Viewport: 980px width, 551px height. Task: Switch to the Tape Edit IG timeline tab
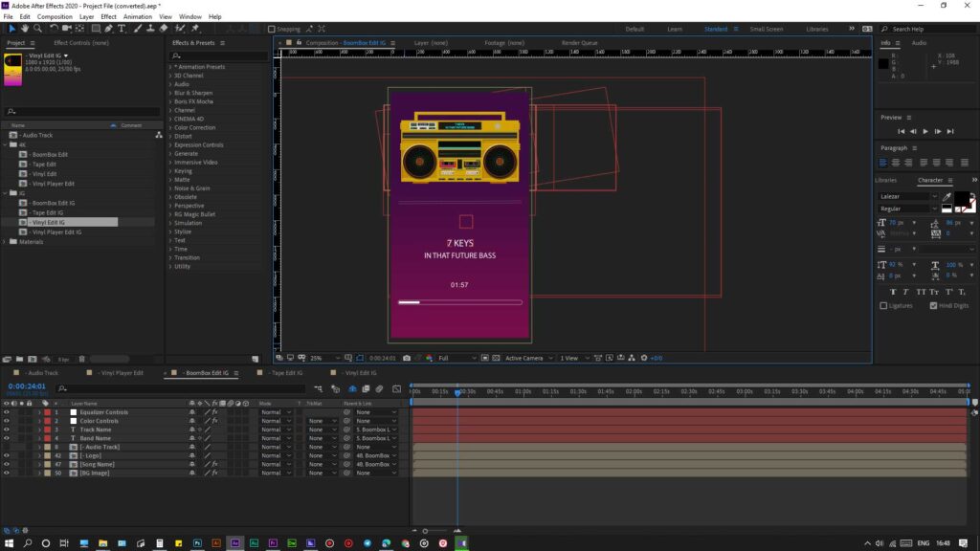(x=285, y=372)
